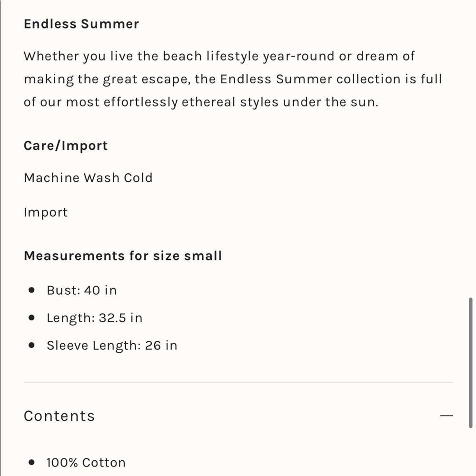Screen dimensions: 476x476
Task: Click the bullet beside Length measurement
Action: [32, 317]
